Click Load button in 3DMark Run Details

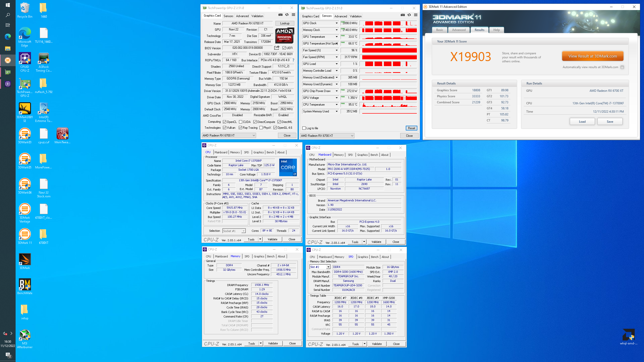pos(582,122)
